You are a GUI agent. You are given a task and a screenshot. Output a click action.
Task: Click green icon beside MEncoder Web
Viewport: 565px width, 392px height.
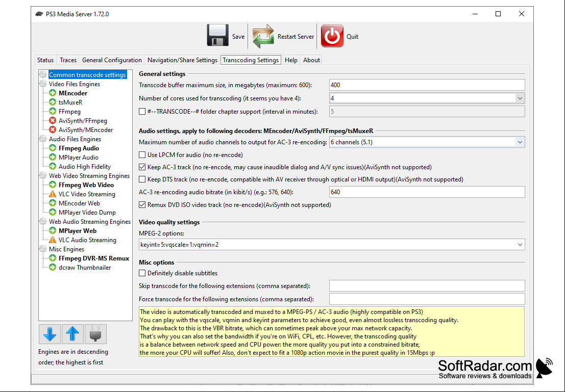pos(53,203)
